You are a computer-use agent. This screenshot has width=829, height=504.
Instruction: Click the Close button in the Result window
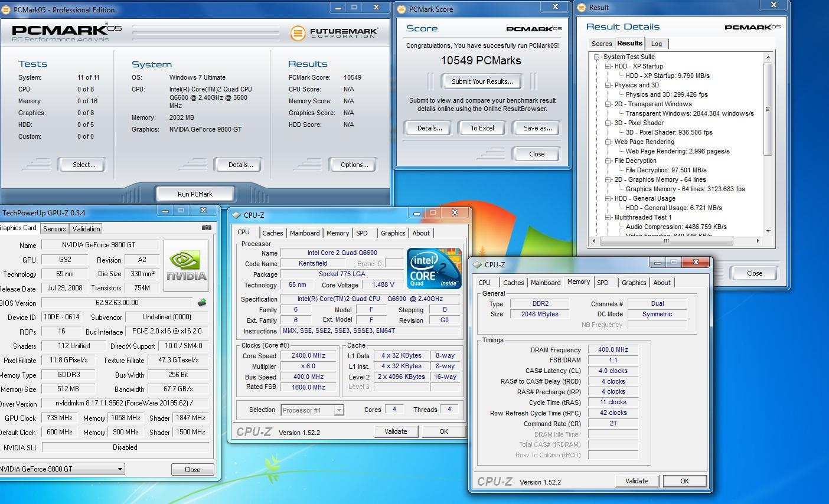point(755,273)
